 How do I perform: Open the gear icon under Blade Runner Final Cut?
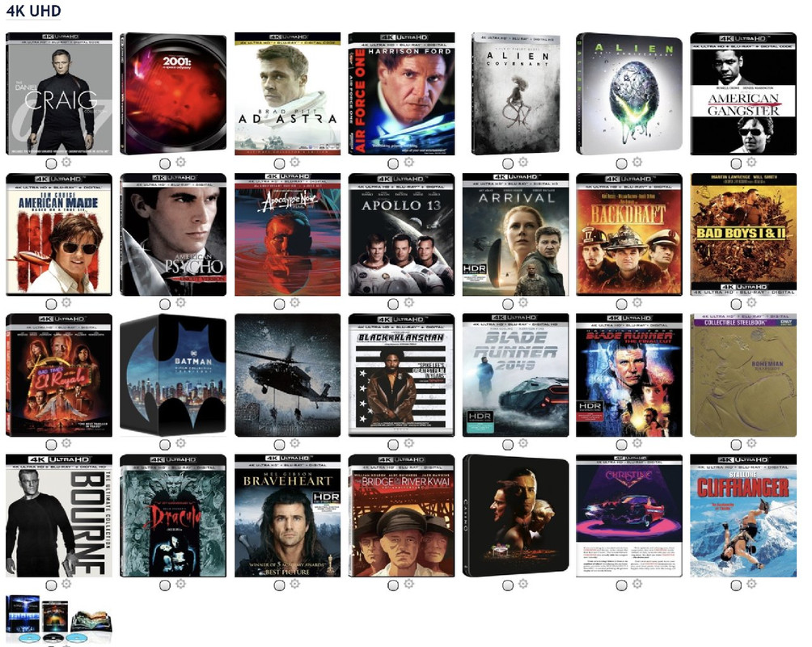tap(637, 443)
